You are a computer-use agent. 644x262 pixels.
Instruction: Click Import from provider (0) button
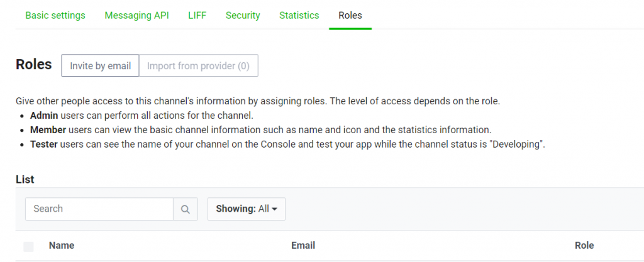point(198,65)
